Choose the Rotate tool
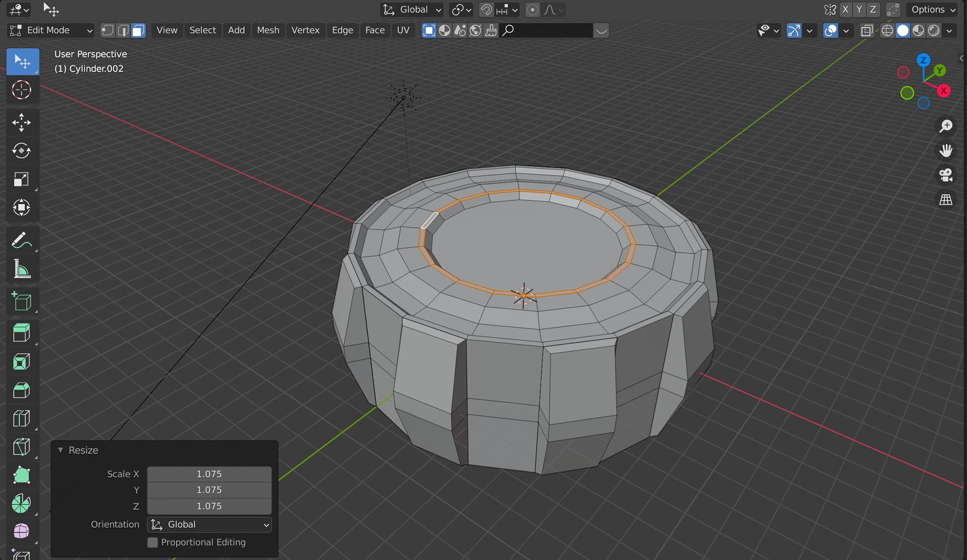 pos(21,151)
